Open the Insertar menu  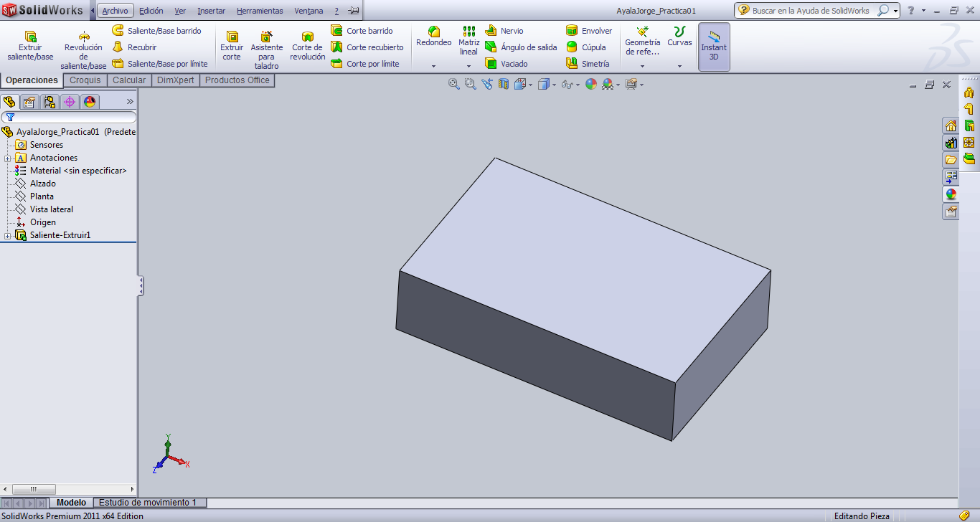point(209,11)
